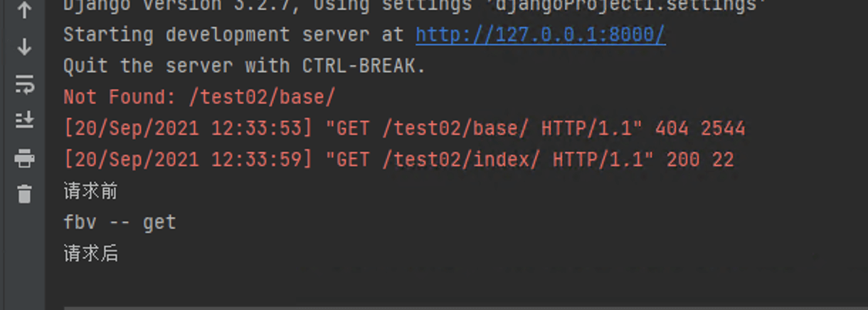Click the up arrow stack trace icon

coord(24,11)
